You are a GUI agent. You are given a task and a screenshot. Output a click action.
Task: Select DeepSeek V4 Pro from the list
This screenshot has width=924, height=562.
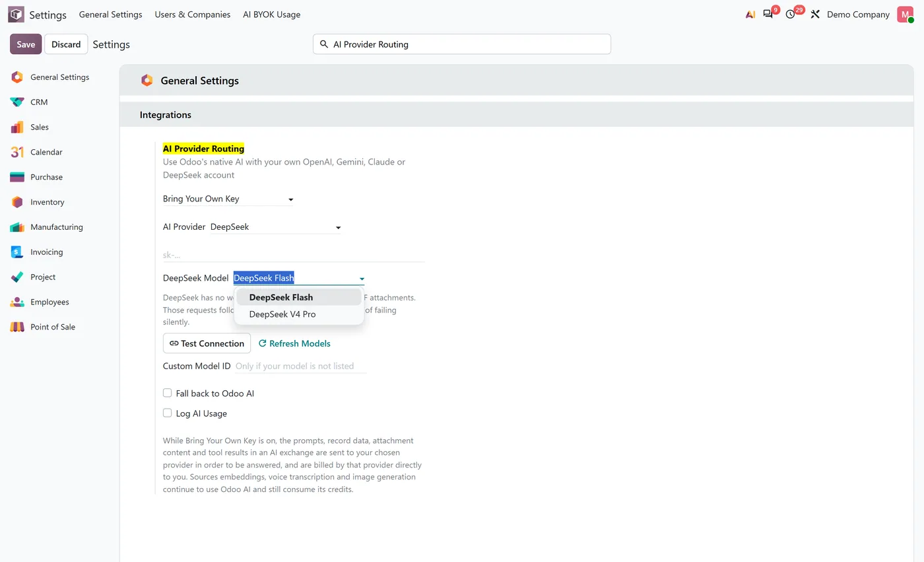(x=299, y=314)
